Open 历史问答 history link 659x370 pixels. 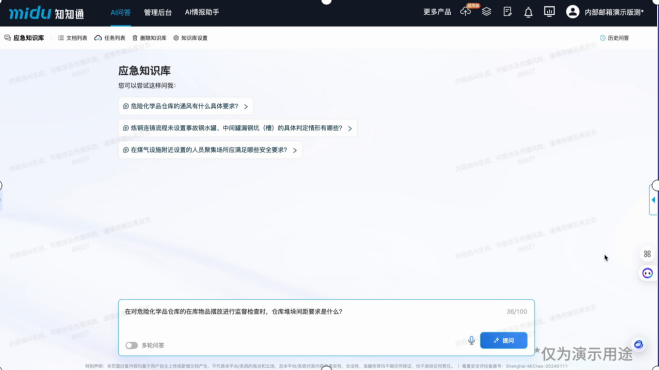coord(614,38)
